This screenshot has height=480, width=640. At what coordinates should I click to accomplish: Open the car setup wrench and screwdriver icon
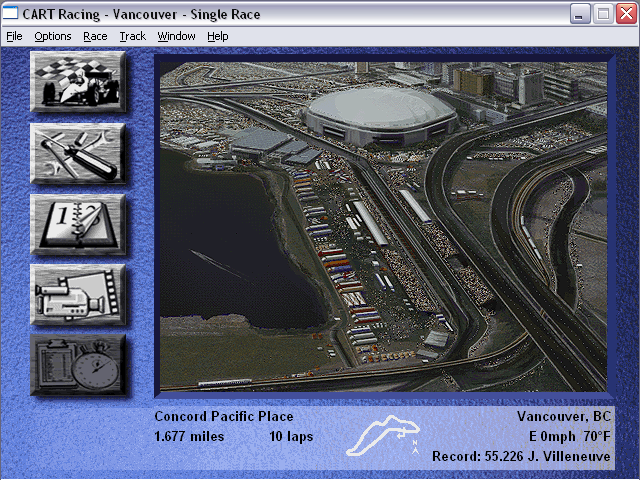tap(78, 153)
